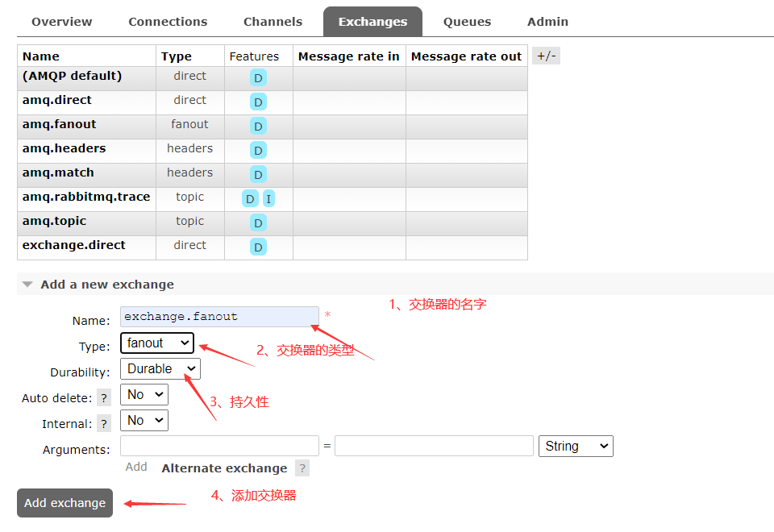Open the amq.topic exchange
The height and width of the screenshot is (532, 774).
(54, 221)
